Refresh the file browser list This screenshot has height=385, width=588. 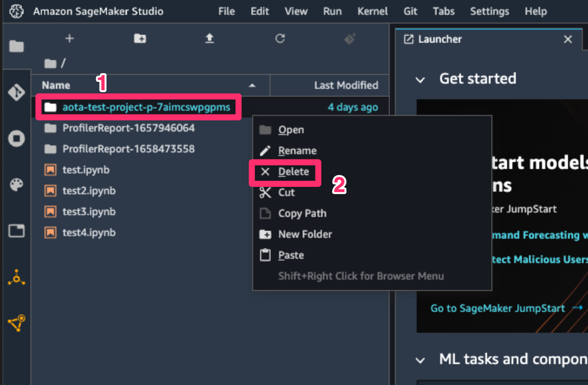(x=280, y=38)
